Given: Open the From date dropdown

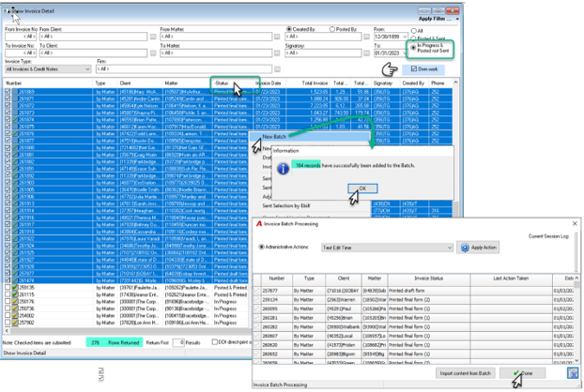Looking at the screenshot, I should (405, 37).
